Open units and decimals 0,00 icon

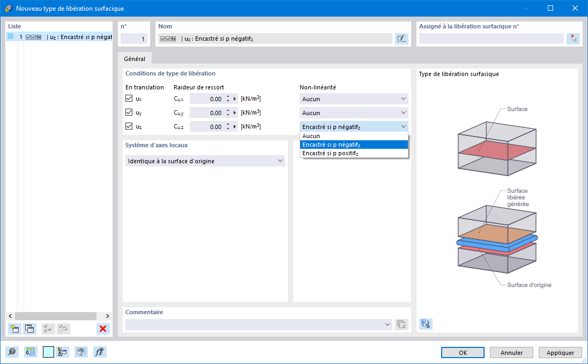[31, 352]
